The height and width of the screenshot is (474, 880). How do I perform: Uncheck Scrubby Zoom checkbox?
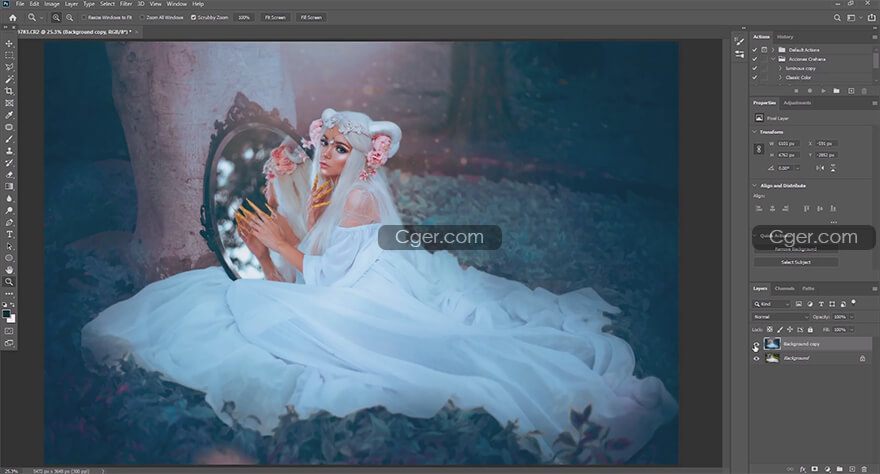(x=194, y=17)
